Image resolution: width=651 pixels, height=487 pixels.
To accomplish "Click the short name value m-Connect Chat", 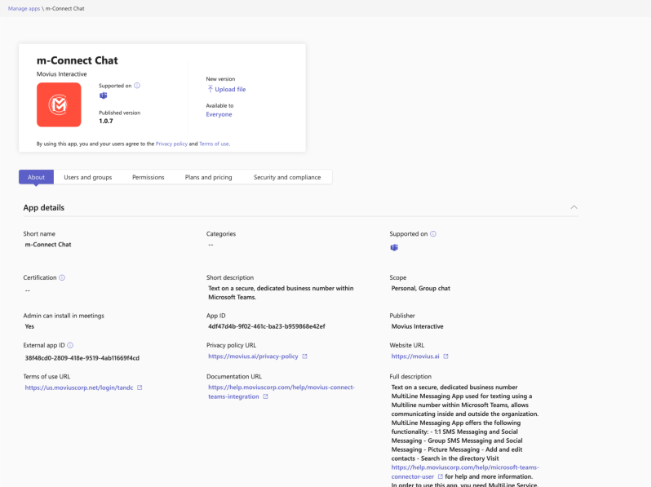I will click(x=48, y=245).
